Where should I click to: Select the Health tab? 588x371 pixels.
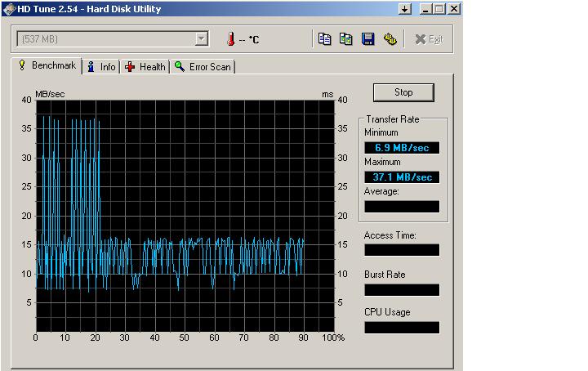pyautogui.click(x=145, y=67)
